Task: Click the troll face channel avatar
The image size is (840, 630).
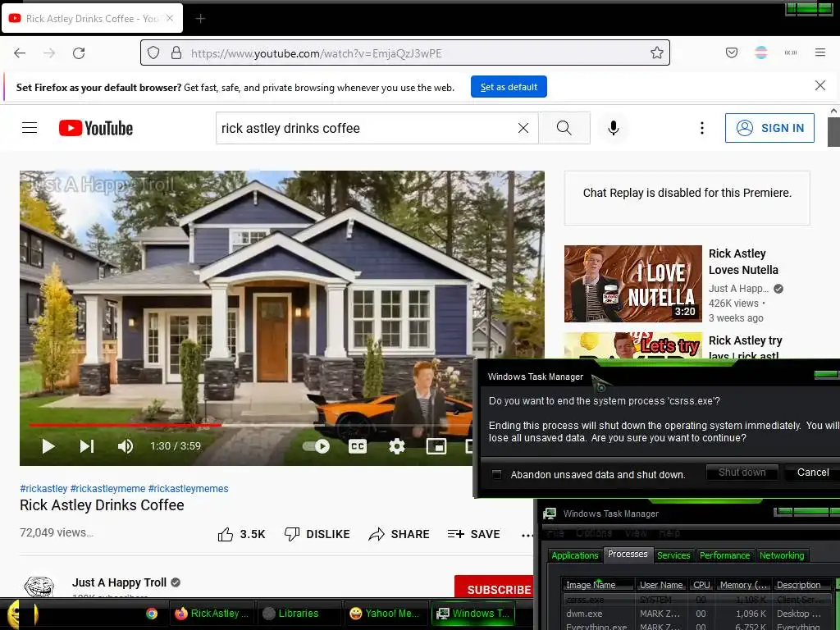Action: (x=39, y=587)
